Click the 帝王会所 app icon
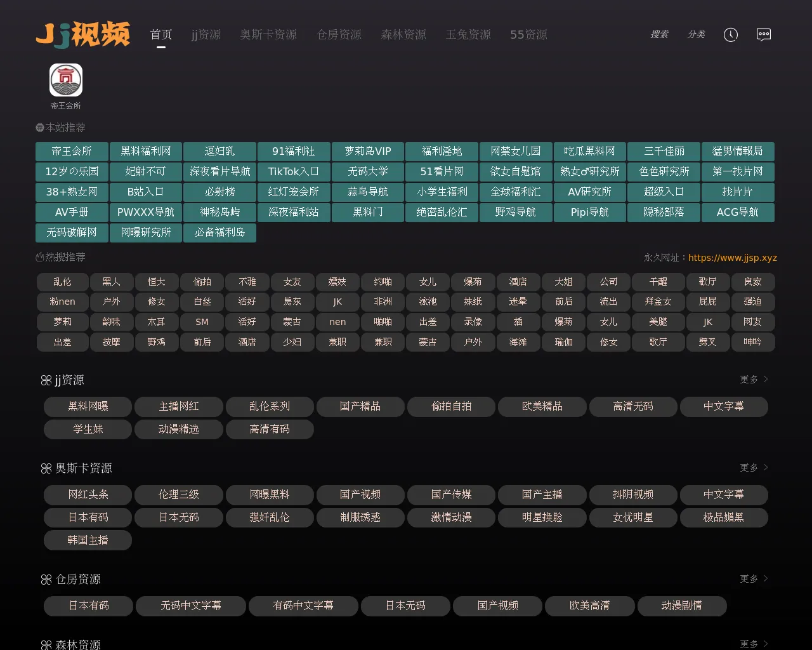Image resolution: width=812 pixels, height=650 pixels. point(66,81)
